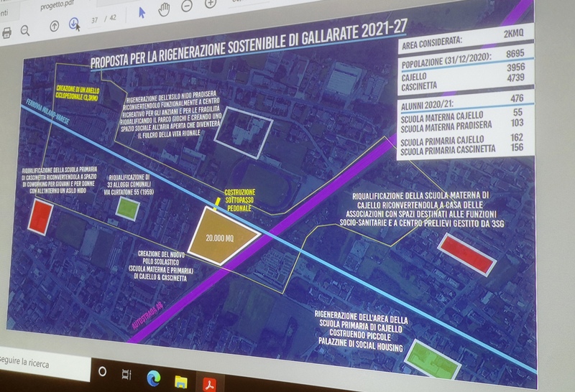Go to previous page with up arrow
This screenshot has width=575, height=392.
tap(55, 27)
